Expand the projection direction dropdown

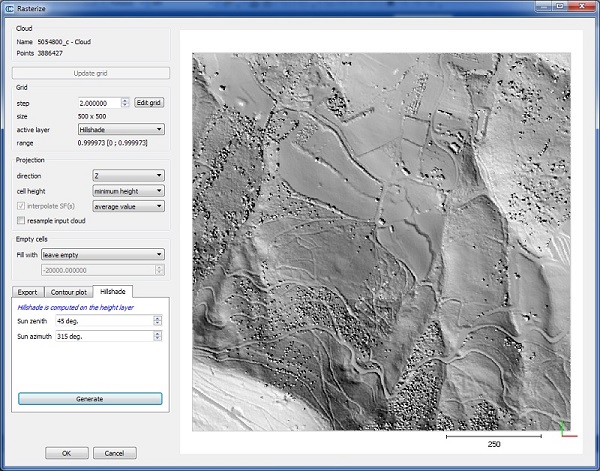click(x=129, y=176)
